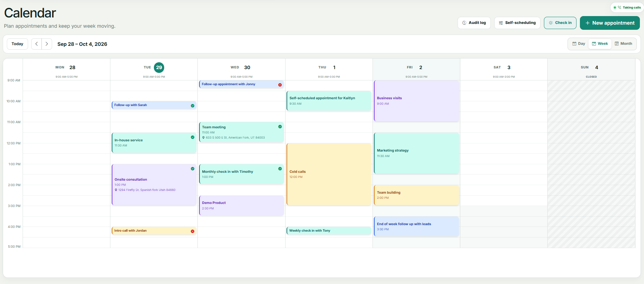This screenshot has width=644, height=284.
Task: Switch to Month view
Action: [623, 44]
